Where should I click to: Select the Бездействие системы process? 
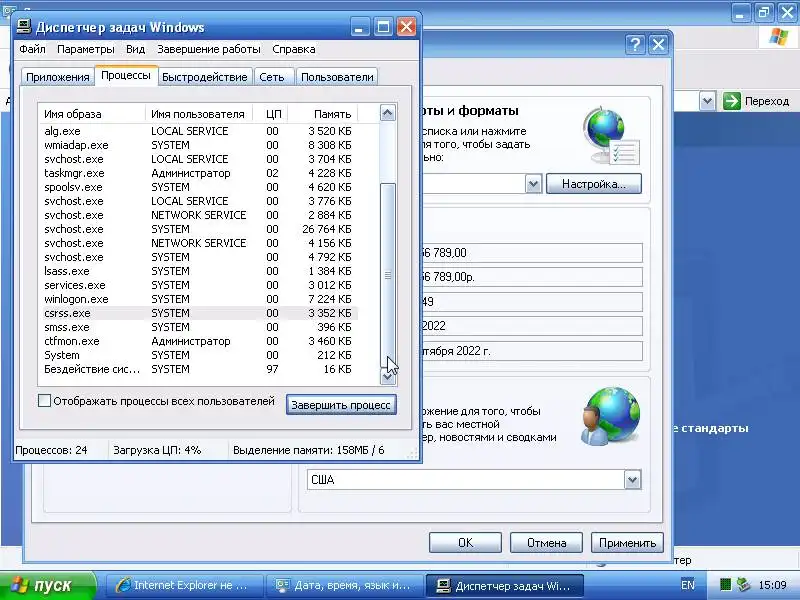(199, 369)
